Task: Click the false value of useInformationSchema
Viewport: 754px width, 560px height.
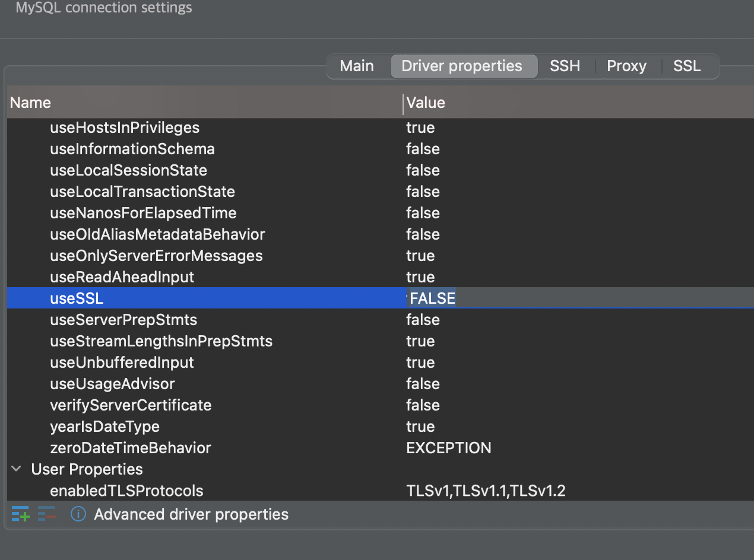Action: (x=423, y=149)
